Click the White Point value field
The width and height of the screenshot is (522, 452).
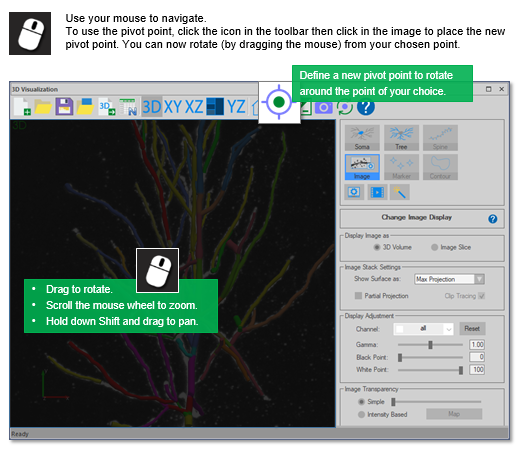click(x=477, y=369)
